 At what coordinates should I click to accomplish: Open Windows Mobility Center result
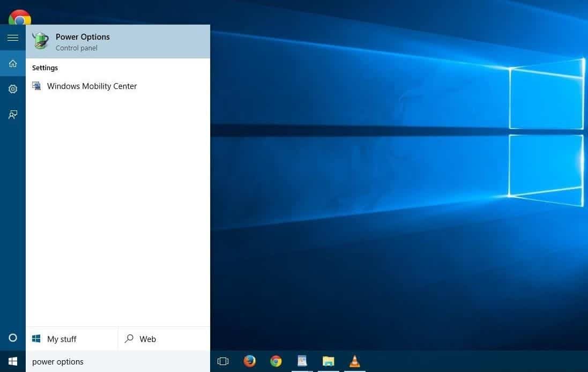coord(92,86)
